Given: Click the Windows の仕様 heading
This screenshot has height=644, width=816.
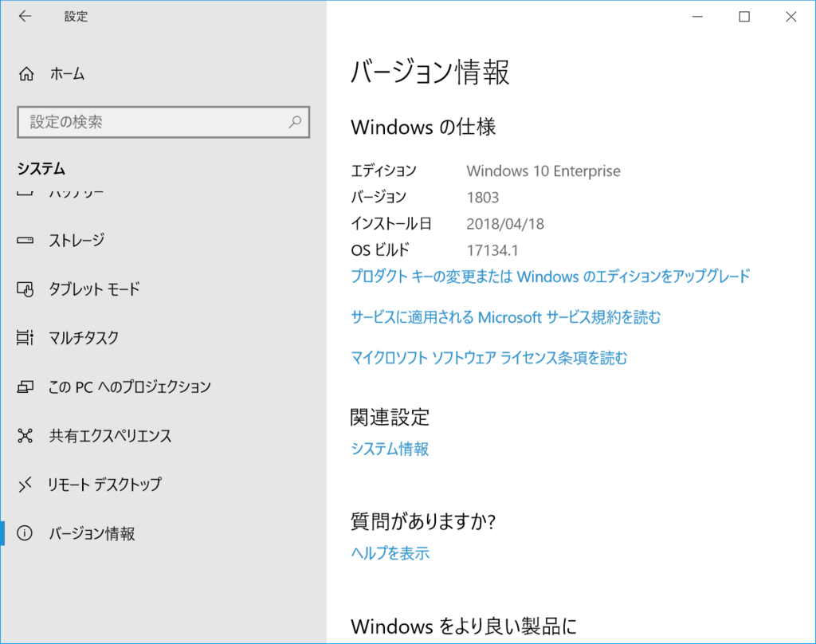Looking at the screenshot, I should tap(423, 127).
